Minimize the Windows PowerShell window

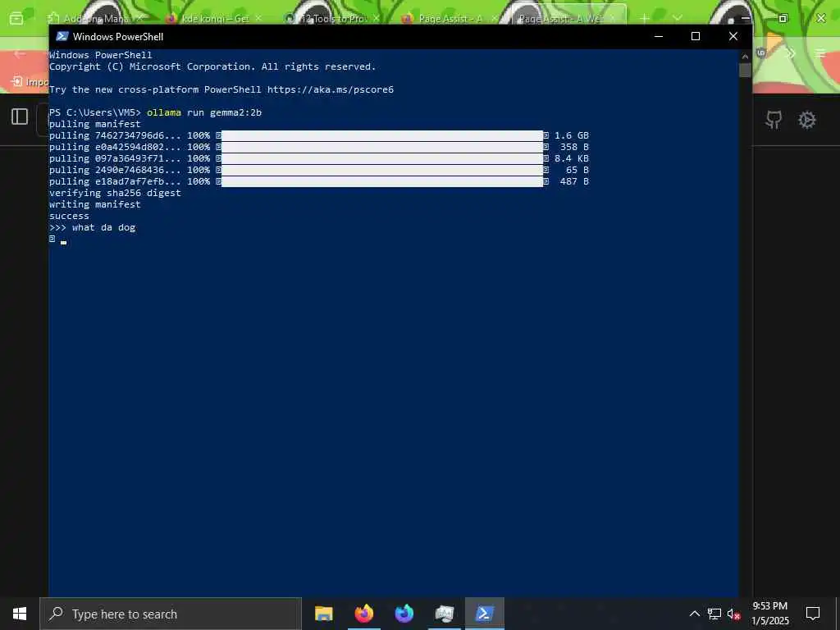(x=659, y=36)
